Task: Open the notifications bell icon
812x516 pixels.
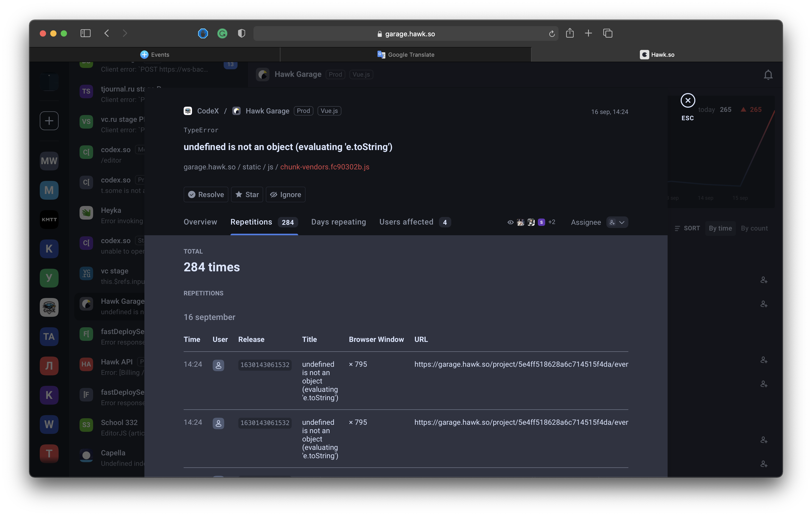Action: (x=768, y=74)
